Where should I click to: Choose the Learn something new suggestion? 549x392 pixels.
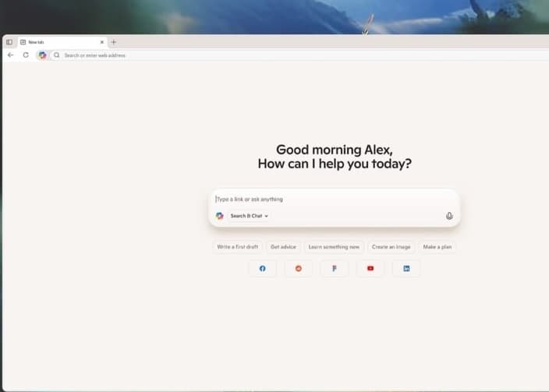pyautogui.click(x=334, y=247)
